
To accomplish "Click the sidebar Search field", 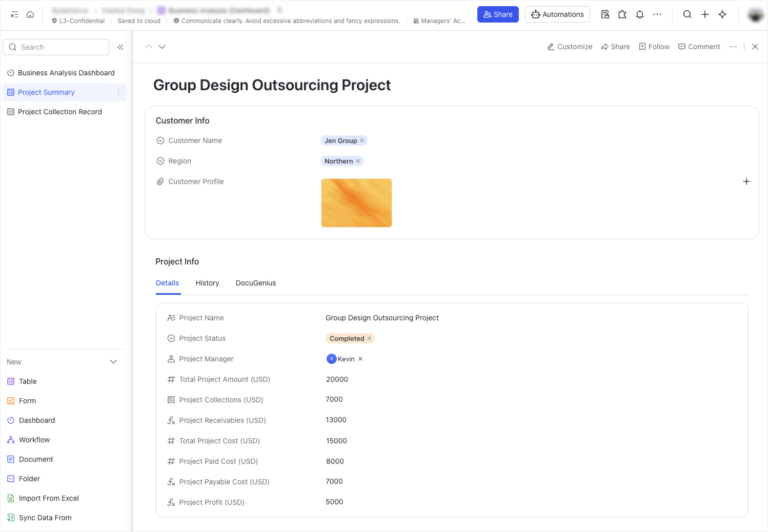I will pyautogui.click(x=56, y=47).
